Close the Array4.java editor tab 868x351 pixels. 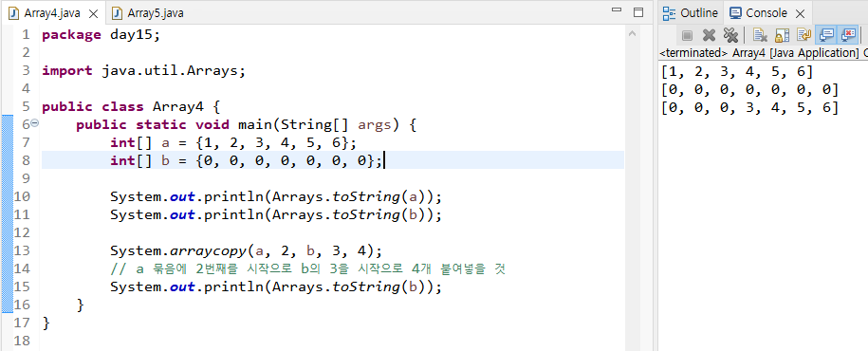tap(94, 13)
